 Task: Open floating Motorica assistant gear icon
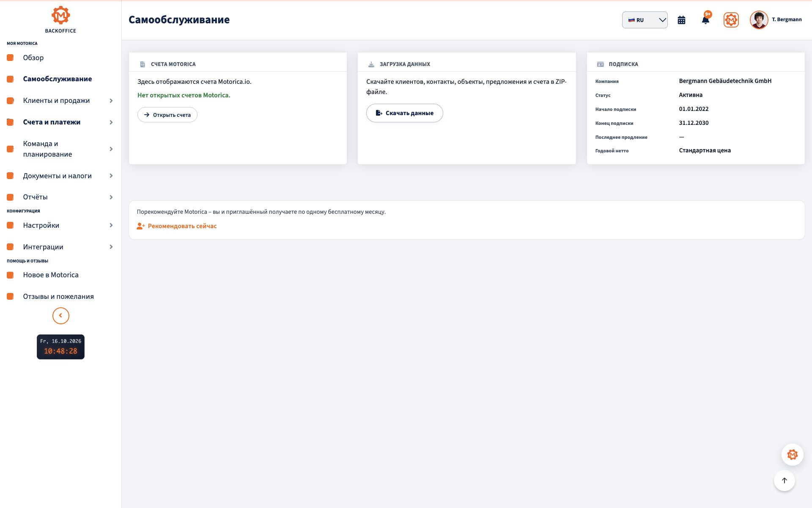[792, 455]
